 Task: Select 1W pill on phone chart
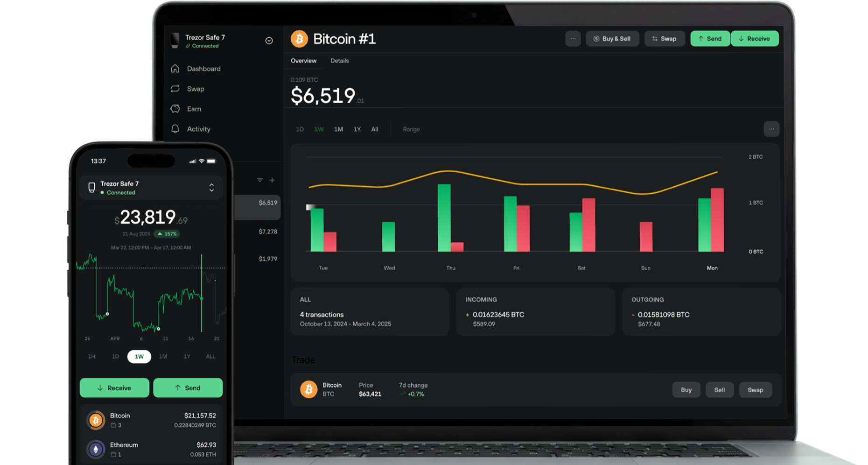[x=139, y=357]
